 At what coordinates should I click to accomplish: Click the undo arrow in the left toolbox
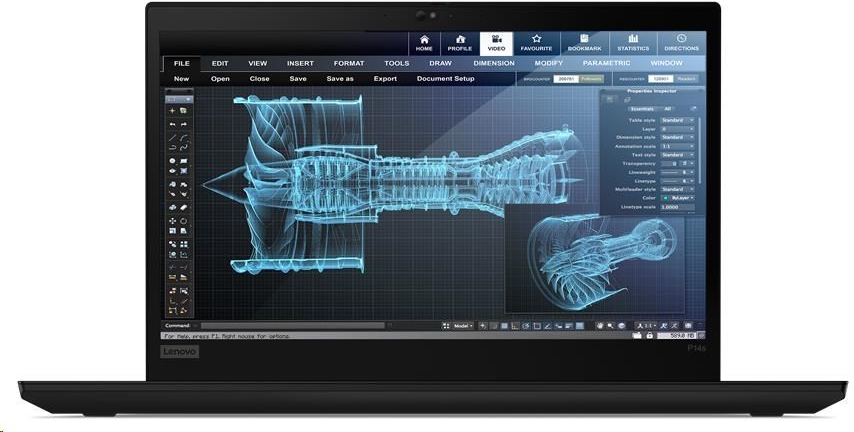pyautogui.click(x=172, y=123)
